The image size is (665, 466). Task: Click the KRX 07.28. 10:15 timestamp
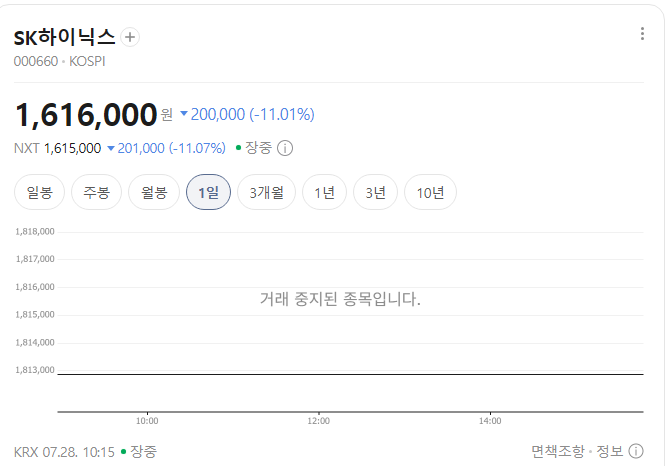[64, 452]
